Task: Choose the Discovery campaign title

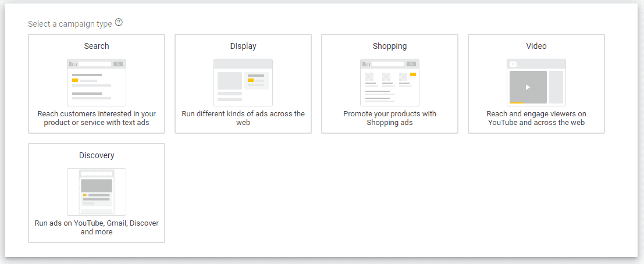Action: click(x=97, y=155)
